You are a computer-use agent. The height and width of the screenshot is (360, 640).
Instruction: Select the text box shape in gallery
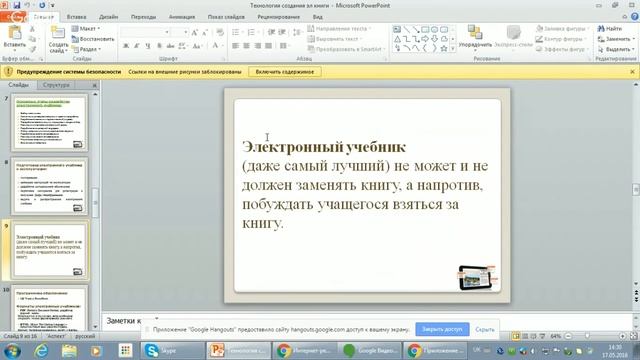click(397, 29)
